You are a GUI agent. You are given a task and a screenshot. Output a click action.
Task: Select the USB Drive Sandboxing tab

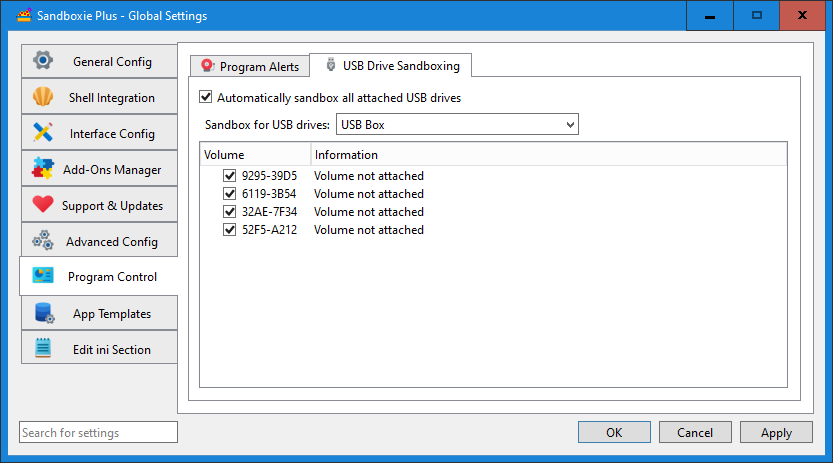click(391, 66)
